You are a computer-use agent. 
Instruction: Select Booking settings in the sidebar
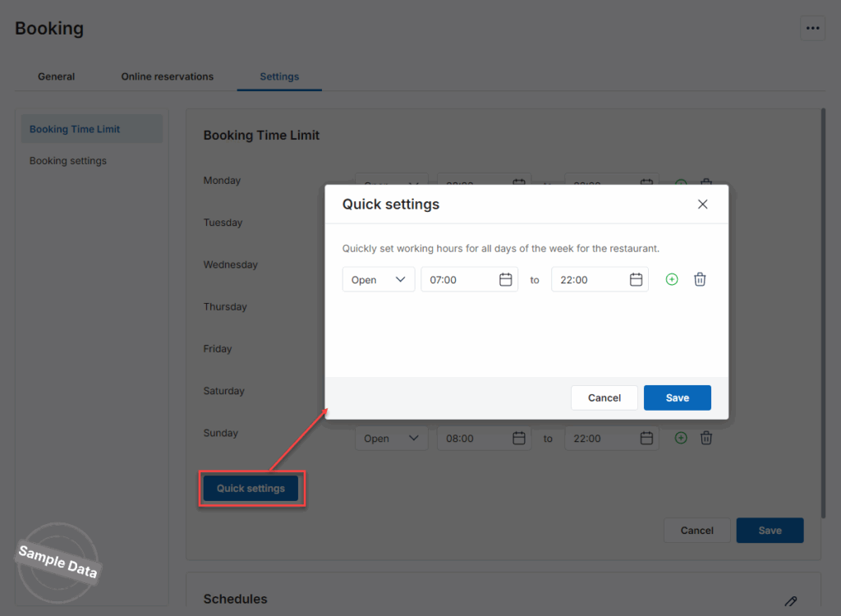click(x=68, y=161)
